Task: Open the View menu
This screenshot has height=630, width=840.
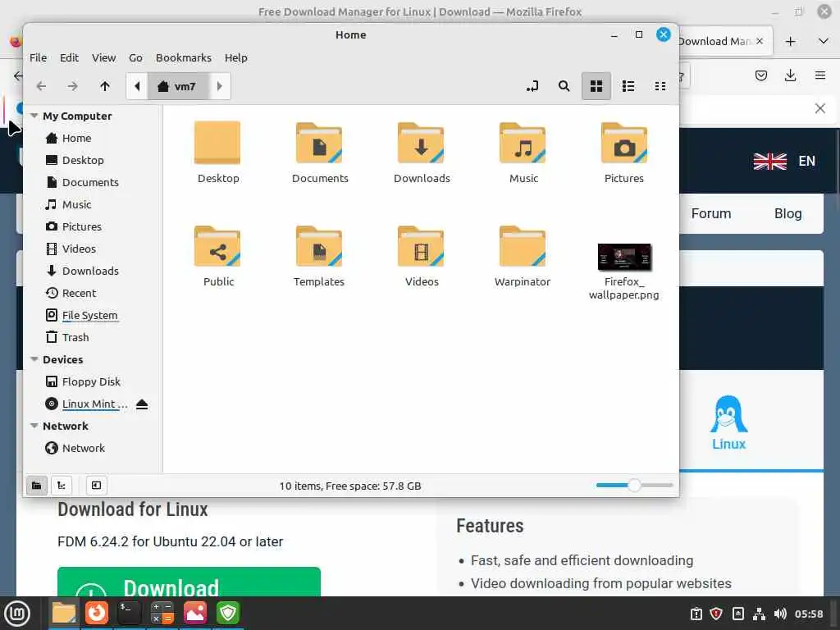Action: point(104,58)
